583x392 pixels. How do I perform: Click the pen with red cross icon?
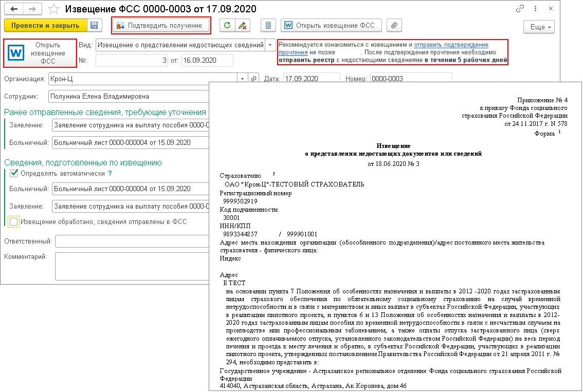tap(242, 25)
